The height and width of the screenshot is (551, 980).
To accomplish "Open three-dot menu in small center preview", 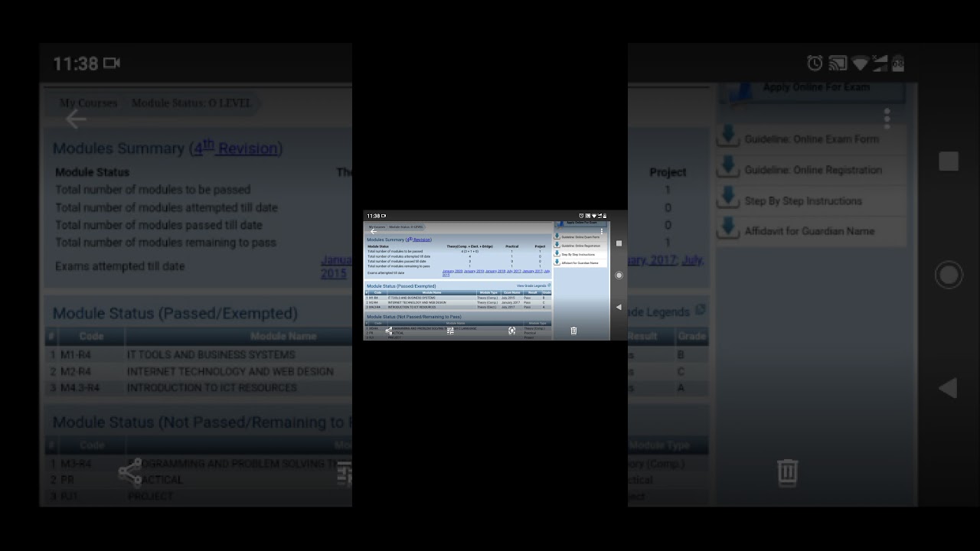I will coord(602,231).
